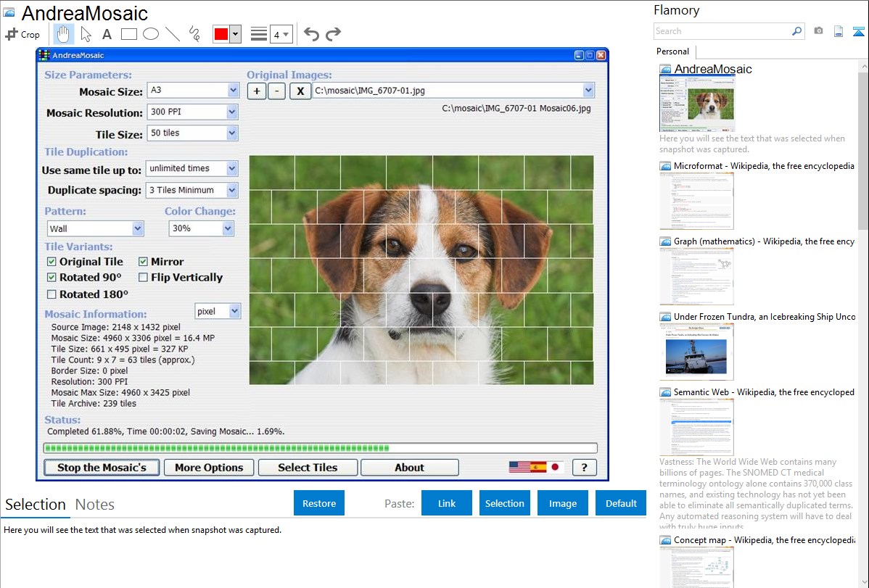Click the camera capture snapshot icon
869x588 pixels.
pos(818,31)
